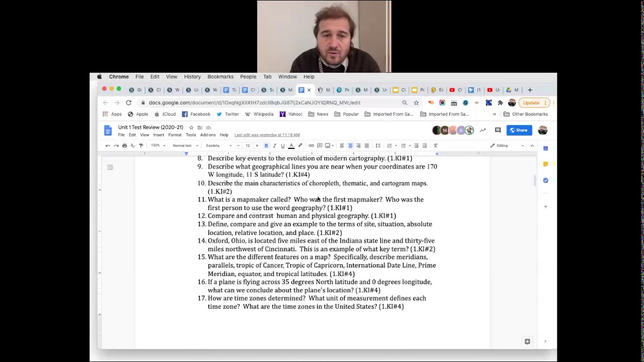The width and height of the screenshot is (644, 362).
Task: Click the Redo icon in Docs toolbar
Action: [116, 146]
